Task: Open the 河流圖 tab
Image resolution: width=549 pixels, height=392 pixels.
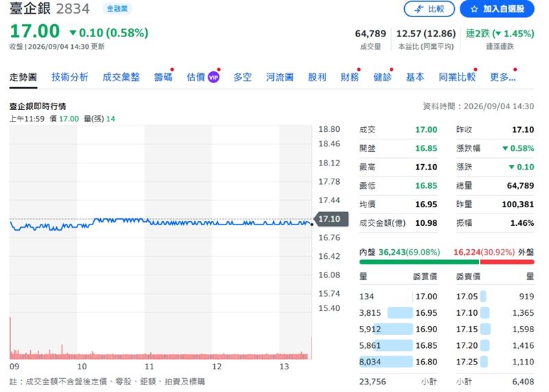Action: tap(279, 77)
